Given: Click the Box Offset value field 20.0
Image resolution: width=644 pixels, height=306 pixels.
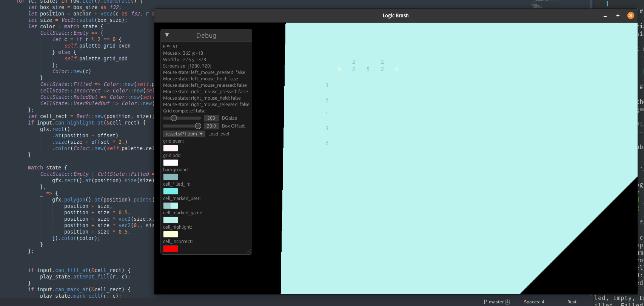Looking at the screenshot, I should (211, 126).
